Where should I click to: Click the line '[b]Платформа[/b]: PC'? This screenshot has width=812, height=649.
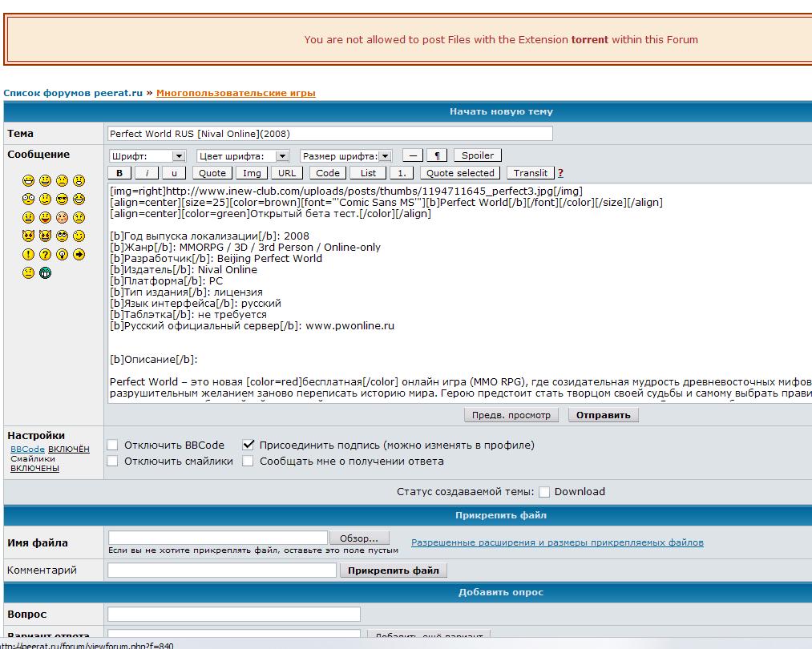pos(166,281)
